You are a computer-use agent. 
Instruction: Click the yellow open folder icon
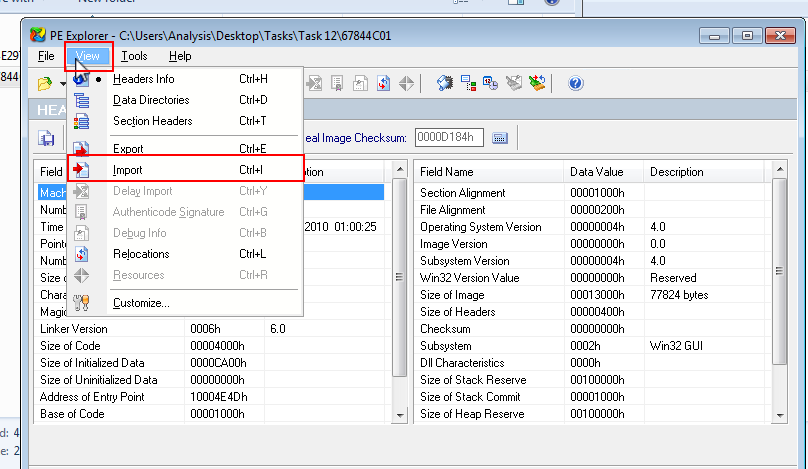45,83
